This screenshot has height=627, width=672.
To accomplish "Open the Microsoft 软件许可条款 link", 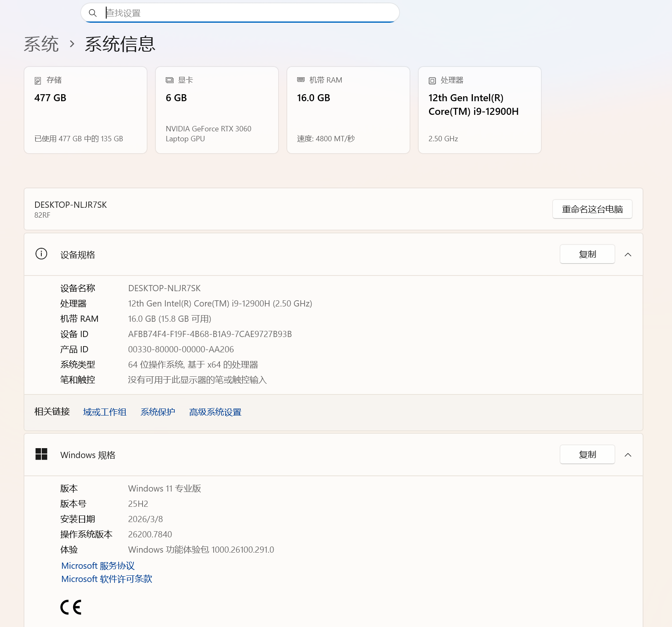I will (107, 579).
